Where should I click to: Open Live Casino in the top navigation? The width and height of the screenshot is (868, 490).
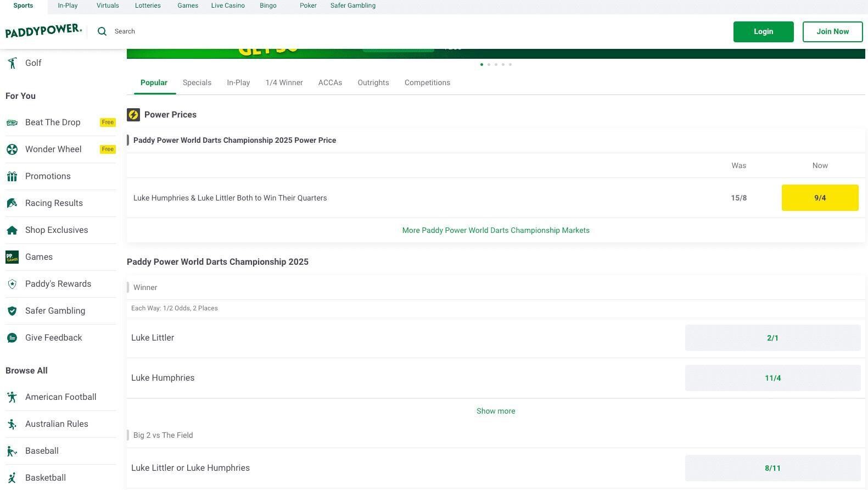point(228,5)
